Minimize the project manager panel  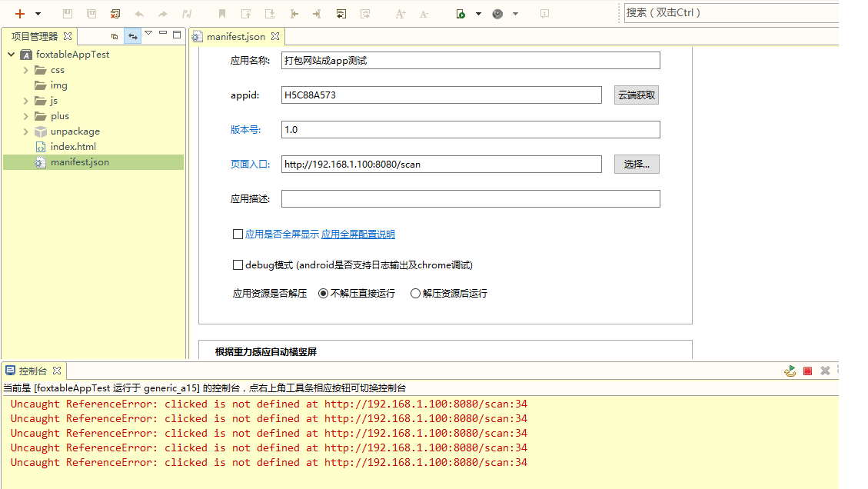point(163,33)
